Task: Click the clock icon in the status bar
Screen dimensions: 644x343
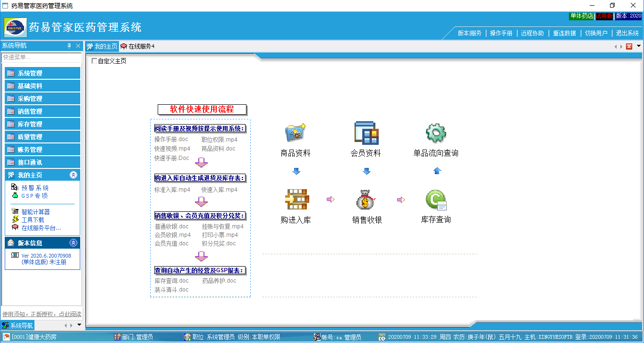Action: [x=382, y=337]
